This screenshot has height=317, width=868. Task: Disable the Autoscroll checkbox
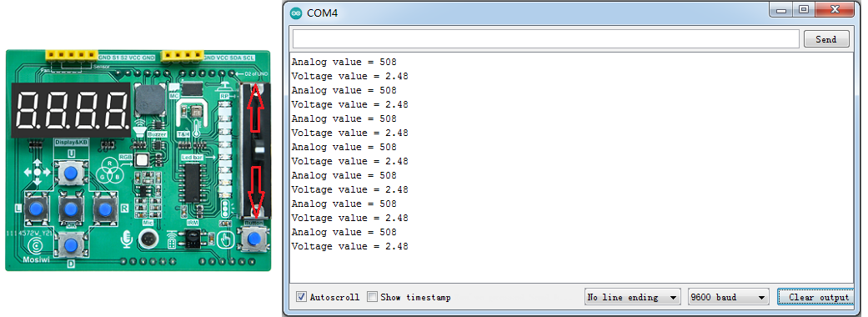(x=301, y=297)
